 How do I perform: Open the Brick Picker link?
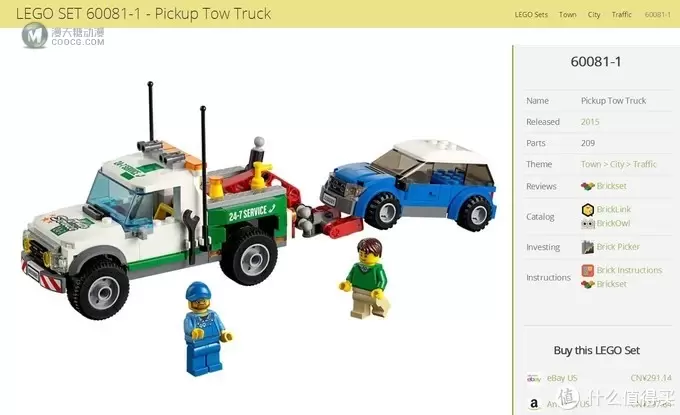click(618, 247)
